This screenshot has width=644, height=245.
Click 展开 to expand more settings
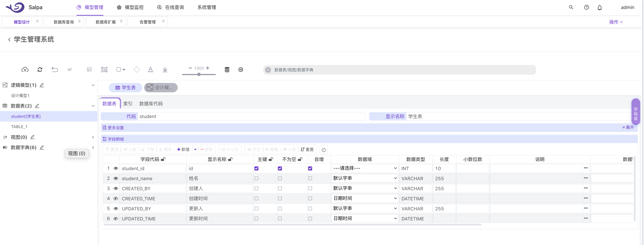[x=628, y=127]
